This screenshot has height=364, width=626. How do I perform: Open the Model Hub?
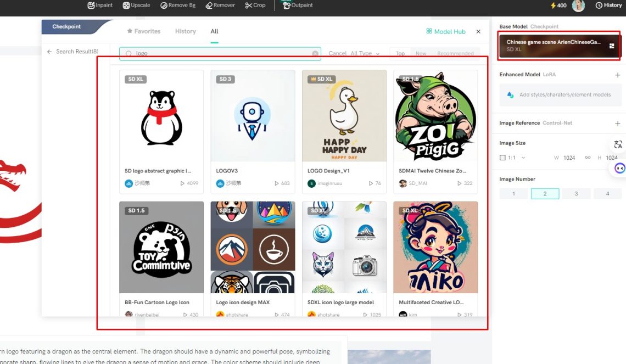pos(445,31)
